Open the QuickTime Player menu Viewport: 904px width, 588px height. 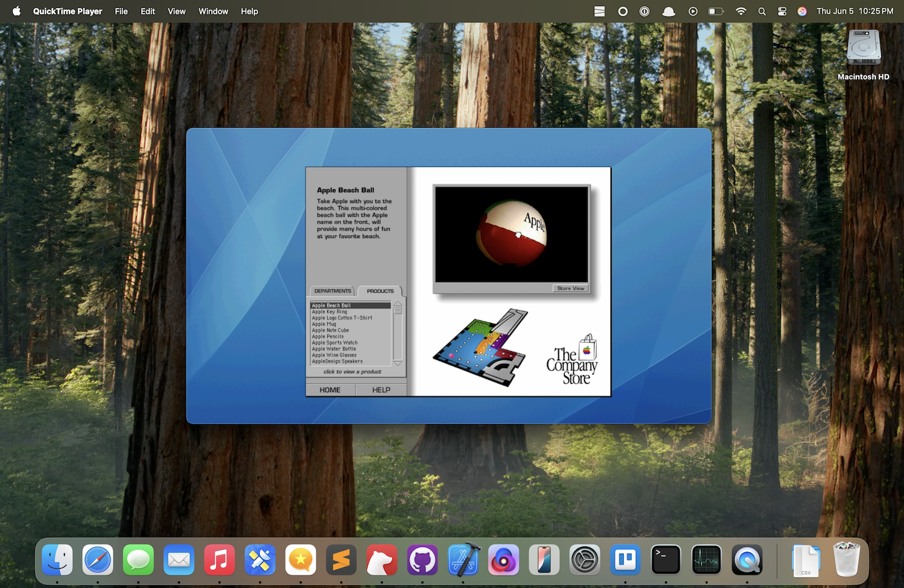coord(67,11)
